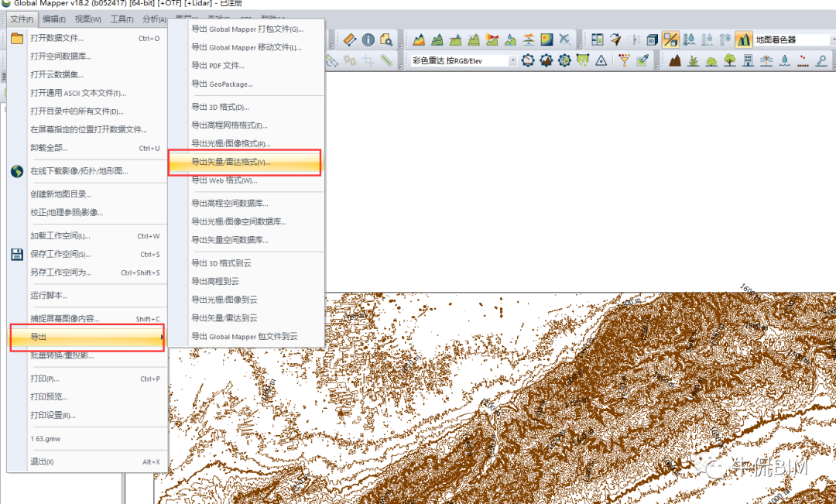Select 导出 GeoPackage option
The height and width of the screenshot is (504, 836).
coord(245,84)
